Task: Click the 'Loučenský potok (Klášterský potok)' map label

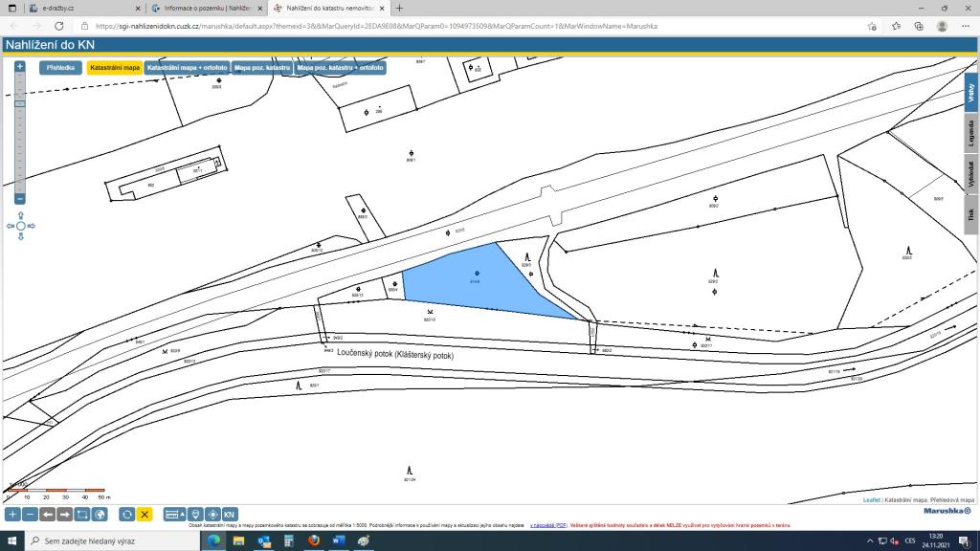Action: point(395,354)
